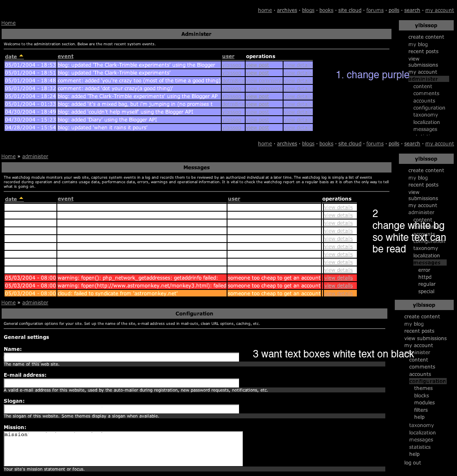Open 'error' under messages in the sidebar
Screen dimensions: 457x476
click(424, 270)
